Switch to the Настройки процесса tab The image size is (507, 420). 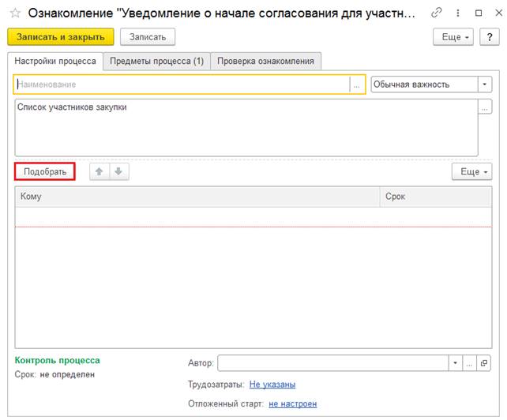[55, 61]
